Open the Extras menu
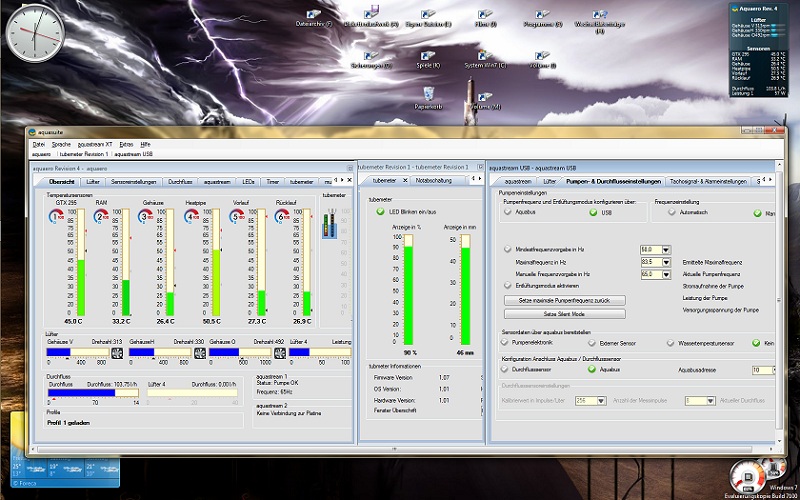 coord(126,145)
